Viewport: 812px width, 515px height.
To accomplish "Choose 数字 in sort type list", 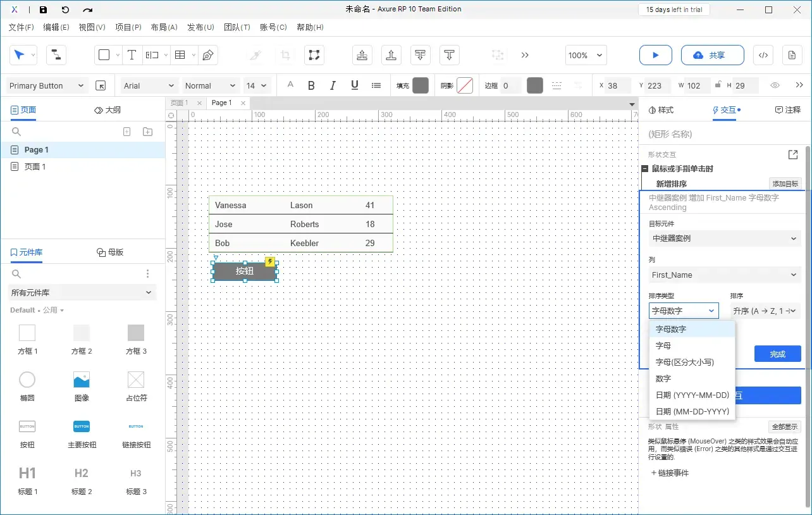I will [663, 378].
